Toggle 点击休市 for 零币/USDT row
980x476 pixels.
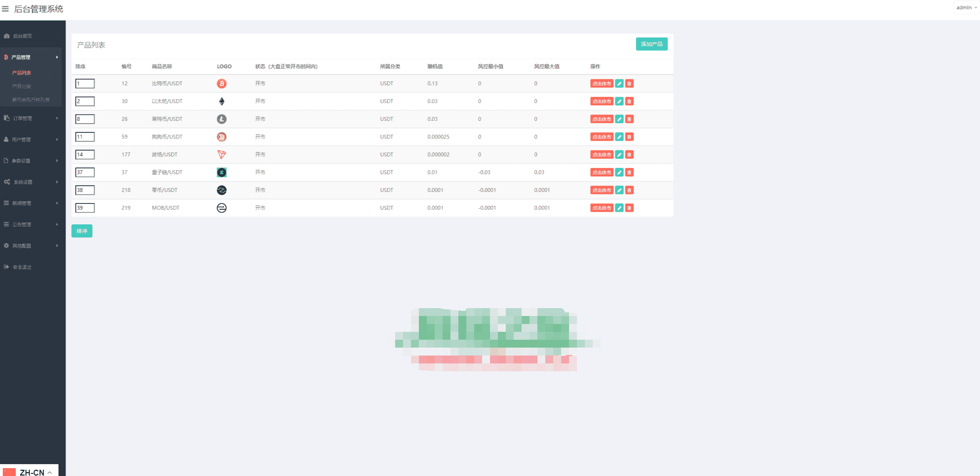point(601,190)
